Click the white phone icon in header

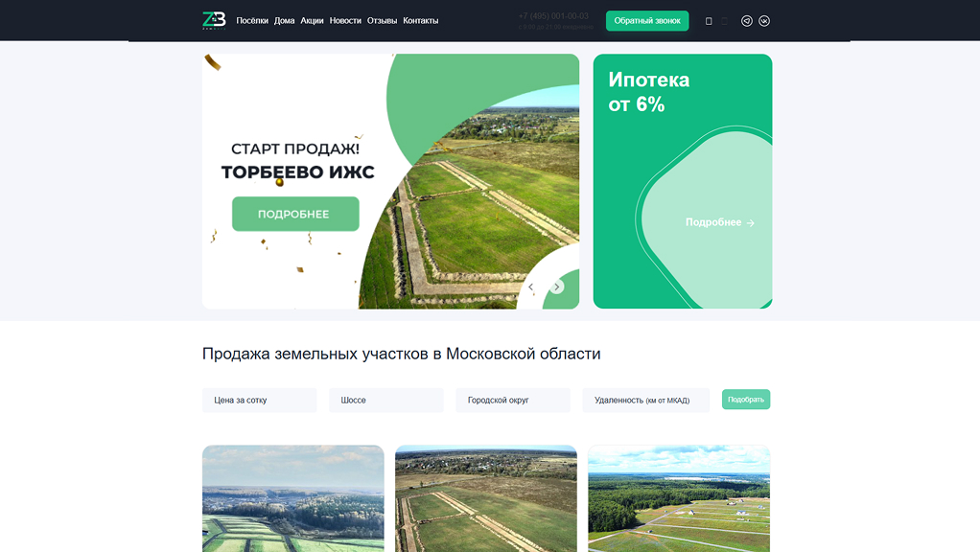point(708,21)
